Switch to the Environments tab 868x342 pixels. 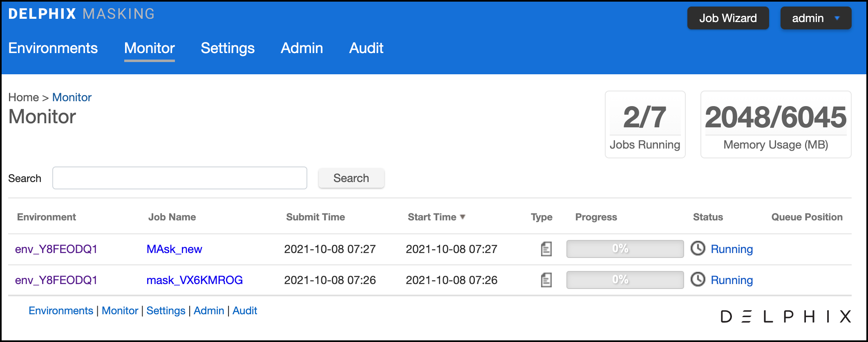53,48
